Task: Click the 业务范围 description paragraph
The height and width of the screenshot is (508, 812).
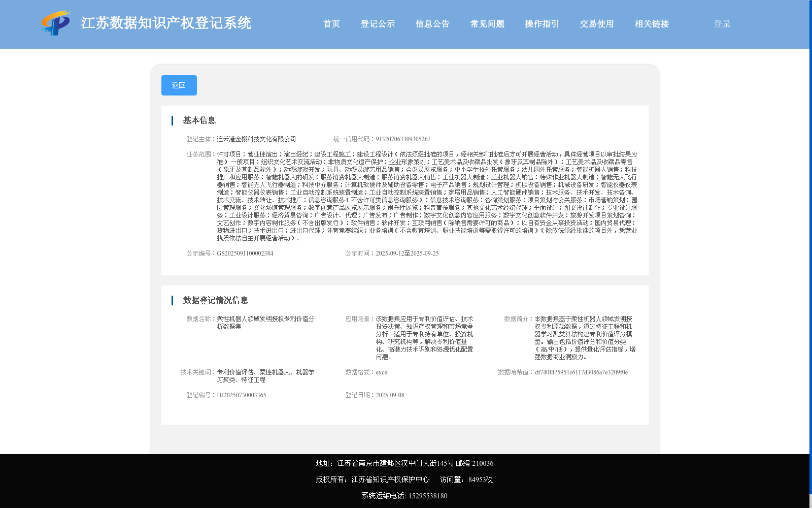Action: [427, 196]
